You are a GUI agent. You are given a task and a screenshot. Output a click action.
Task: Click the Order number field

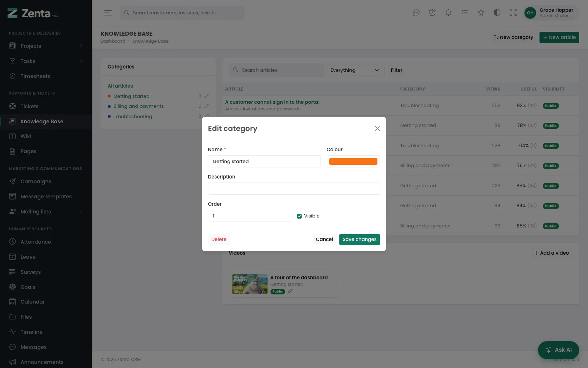250,216
